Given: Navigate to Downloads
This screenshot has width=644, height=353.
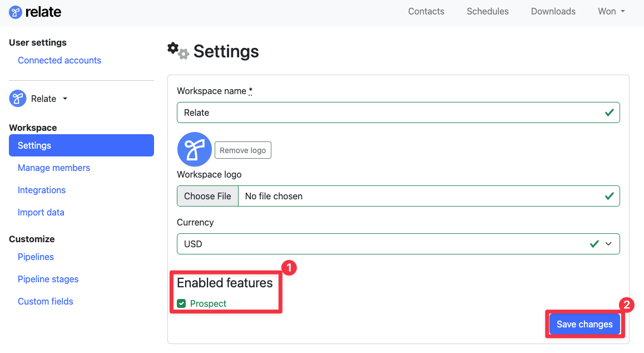Looking at the screenshot, I should coord(553,11).
